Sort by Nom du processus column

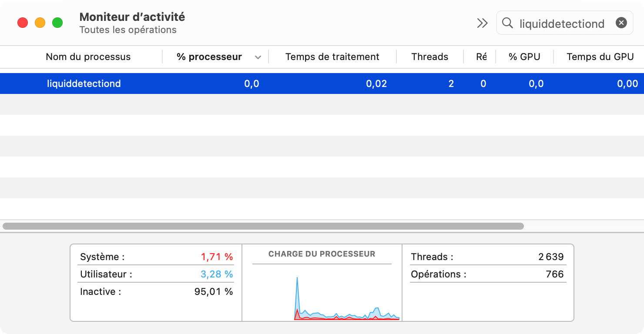tap(88, 57)
